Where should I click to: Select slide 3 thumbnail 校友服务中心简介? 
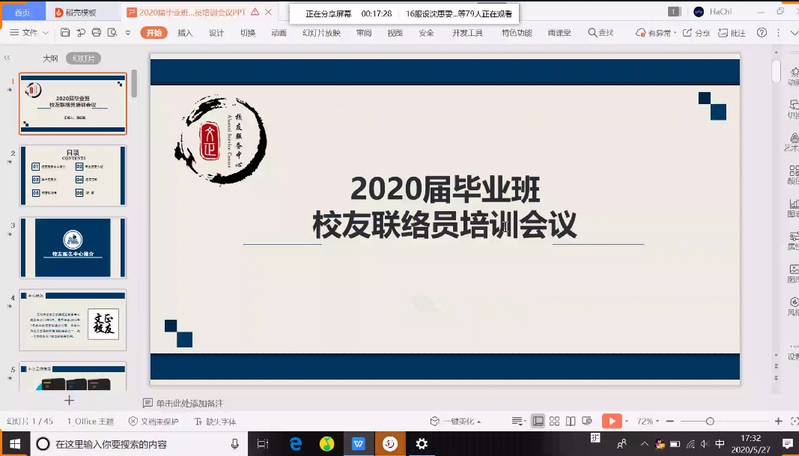point(73,247)
